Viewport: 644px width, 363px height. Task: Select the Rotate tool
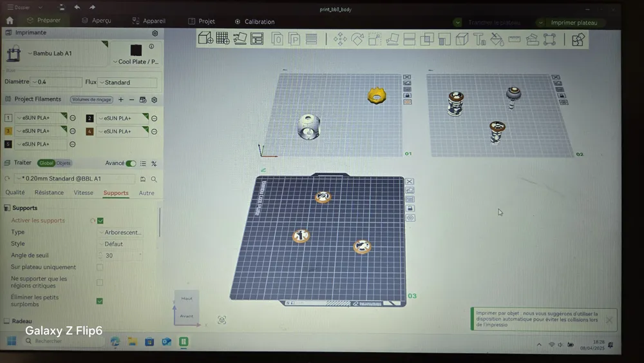(357, 39)
